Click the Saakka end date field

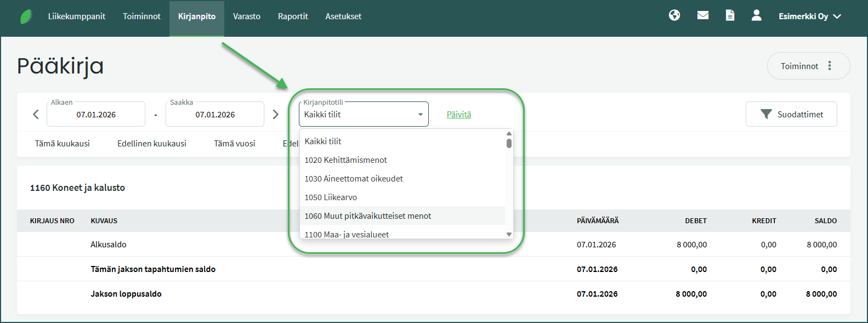click(215, 115)
